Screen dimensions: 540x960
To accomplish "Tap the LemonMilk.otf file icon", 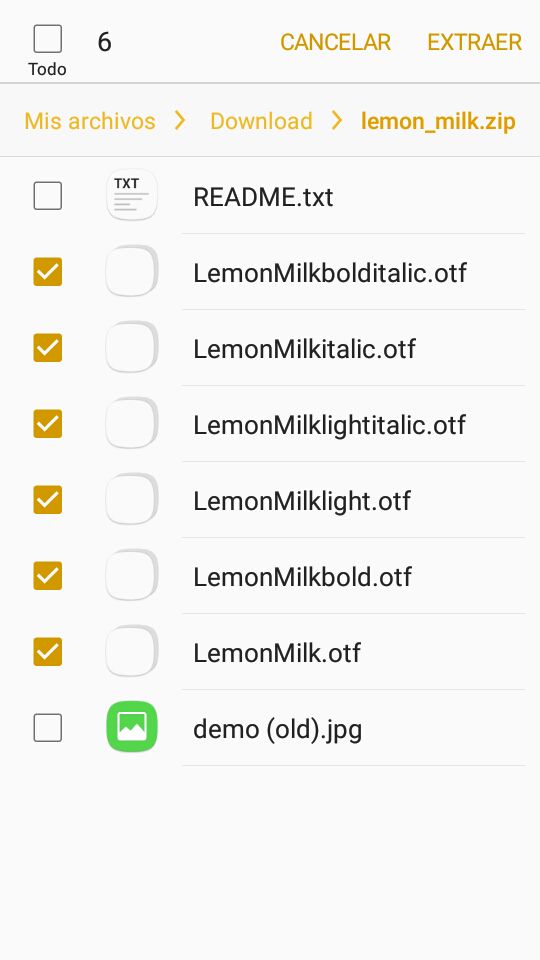I will click(132, 651).
